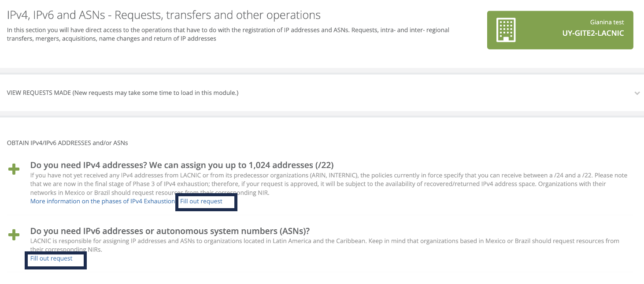This screenshot has width=644, height=284.
Task: Click the green plus beside IPv6/ASNs heading
Action: 14,235
